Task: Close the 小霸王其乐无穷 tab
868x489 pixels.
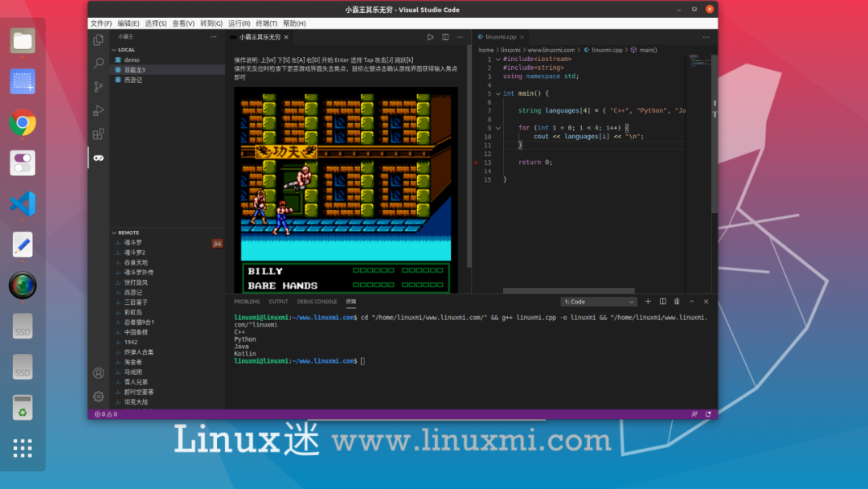Action: [286, 37]
